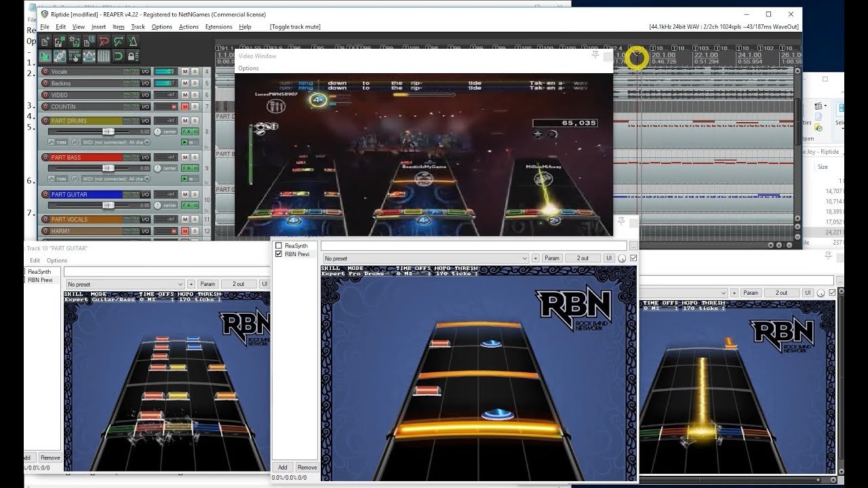The width and height of the screenshot is (868, 488).
Task: Arm the Vocals track for recording
Action: coord(45,71)
